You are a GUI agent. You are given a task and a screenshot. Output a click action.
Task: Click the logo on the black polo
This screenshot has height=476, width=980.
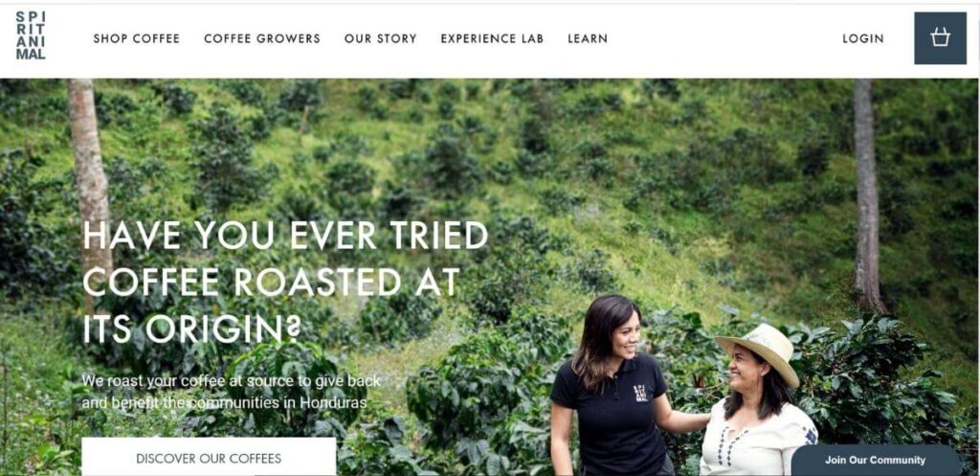tap(640, 393)
